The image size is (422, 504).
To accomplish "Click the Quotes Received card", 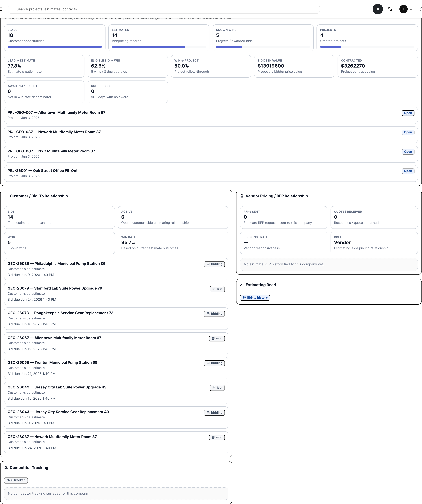I will tap(374, 217).
